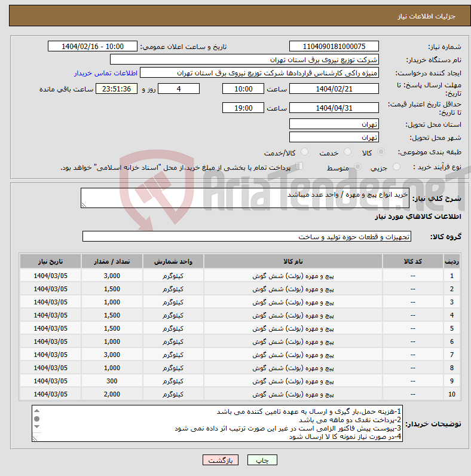Click the price validity hour 19:00 field

(x=243, y=108)
